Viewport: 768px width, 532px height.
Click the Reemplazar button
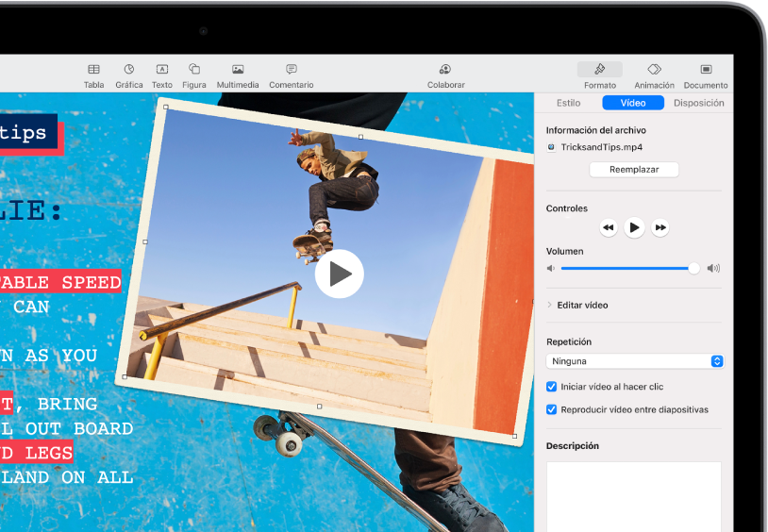634,170
